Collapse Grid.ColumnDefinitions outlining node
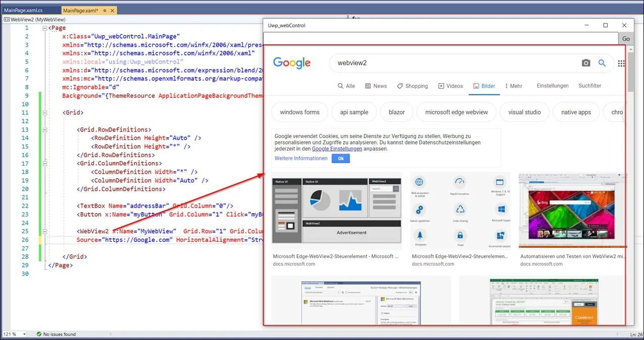Screen dimensions: 644x340 tap(45, 163)
